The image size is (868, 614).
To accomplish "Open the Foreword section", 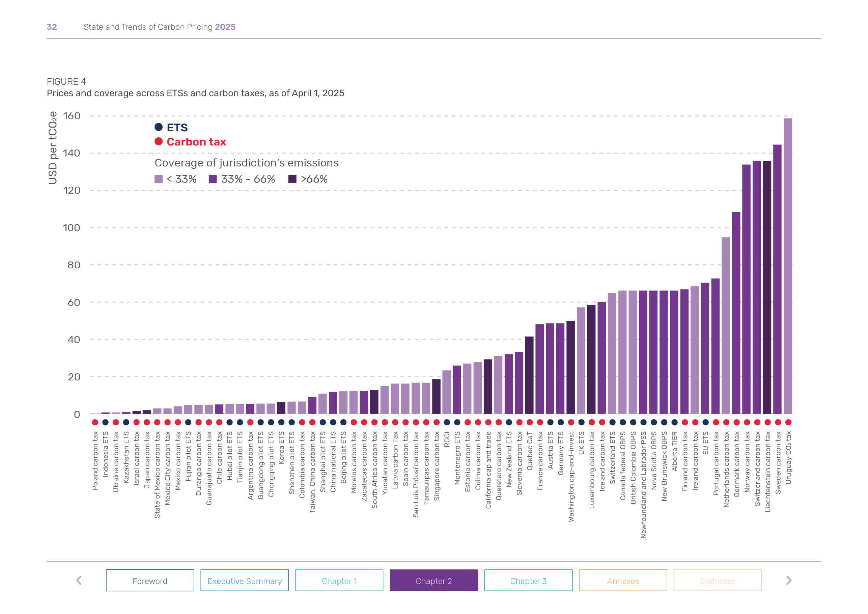I will coord(150,581).
